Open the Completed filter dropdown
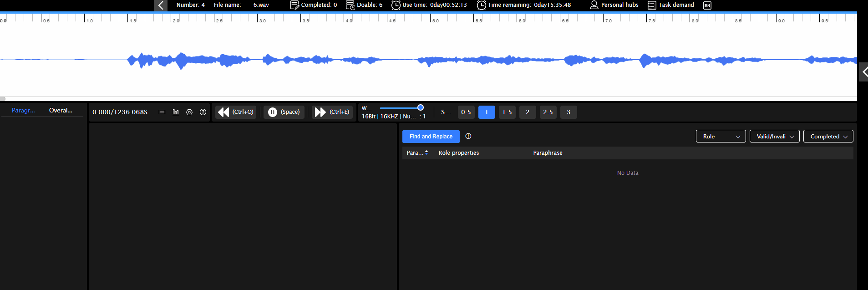The image size is (868, 290). (828, 136)
